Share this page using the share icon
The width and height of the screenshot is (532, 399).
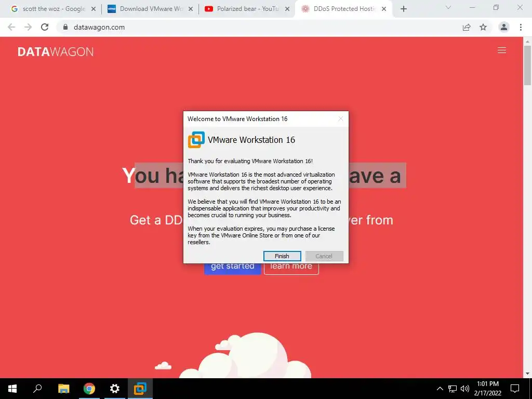pos(467,27)
